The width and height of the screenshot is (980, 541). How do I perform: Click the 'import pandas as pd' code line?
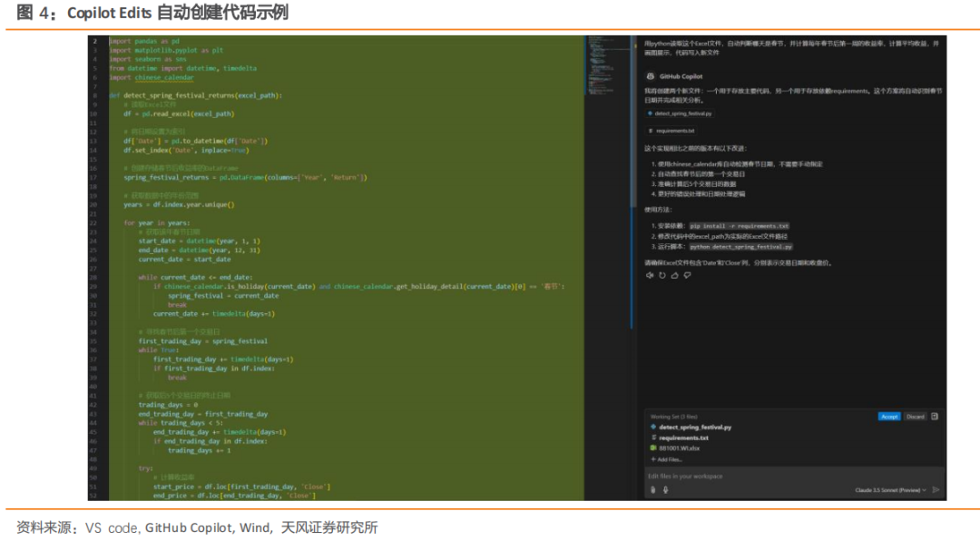pyautogui.click(x=144, y=41)
